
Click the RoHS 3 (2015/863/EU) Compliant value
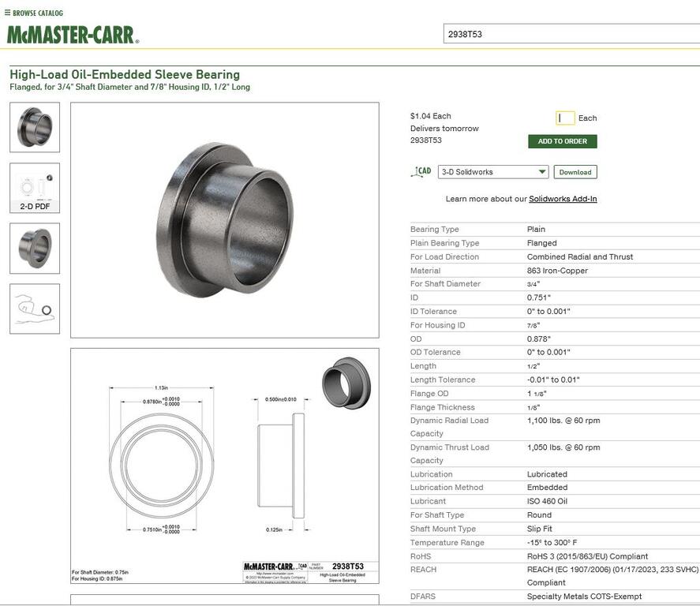(x=587, y=556)
